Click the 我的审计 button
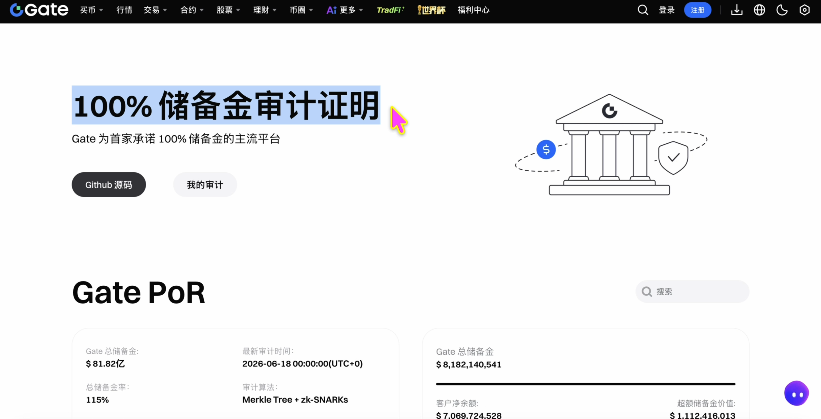The image size is (821, 419). click(x=205, y=184)
